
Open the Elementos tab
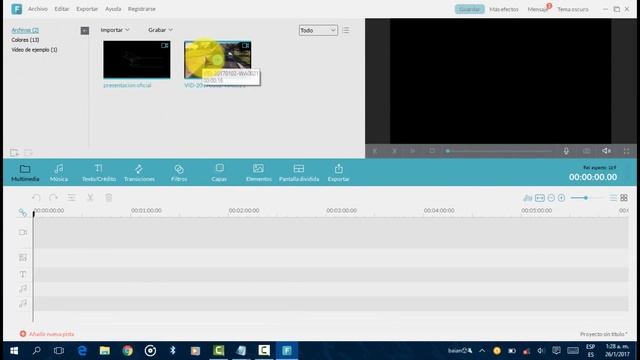pos(258,173)
